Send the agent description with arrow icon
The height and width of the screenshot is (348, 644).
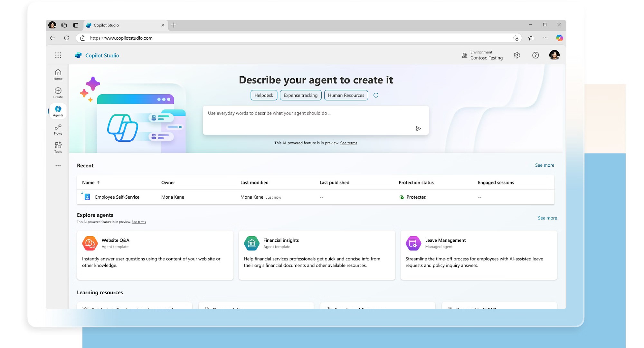point(418,129)
